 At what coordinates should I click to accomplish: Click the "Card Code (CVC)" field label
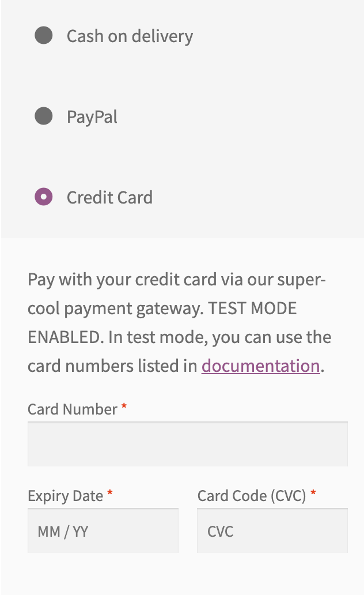(x=252, y=496)
